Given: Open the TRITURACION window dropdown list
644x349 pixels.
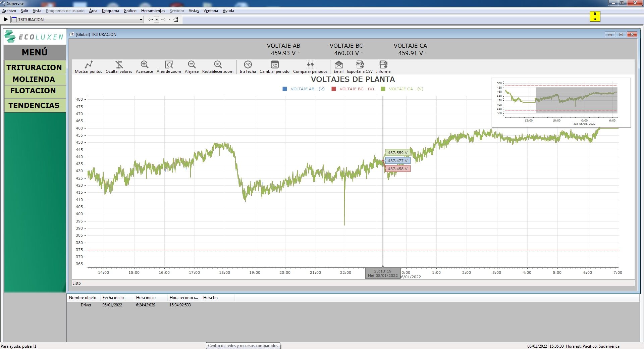Looking at the screenshot, I should click(x=141, y=19).
